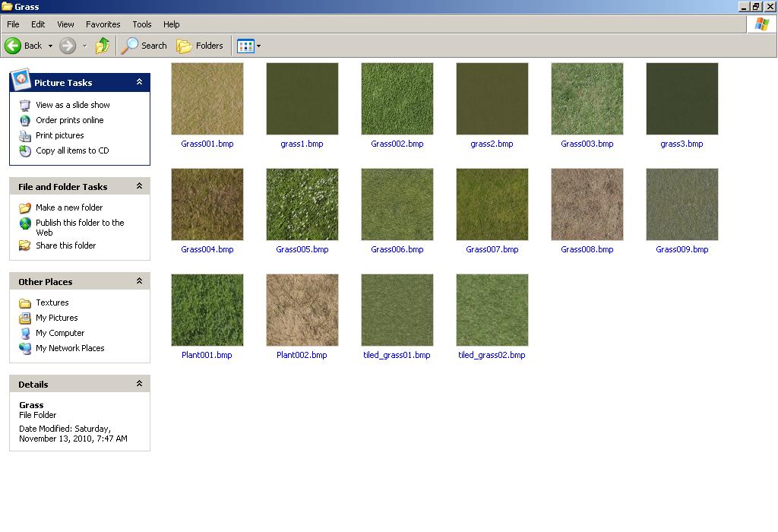The image size is (778, 532).
Task: Open the Views dropdown arrow
Action: click(258, 46)
